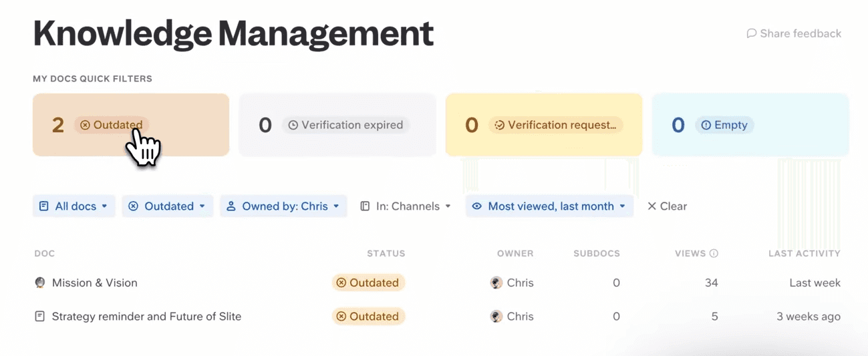Click Chris's avatar in the Mission & Vision row
The height and width of the screenshot is (356, 868).
coord(496,283)
